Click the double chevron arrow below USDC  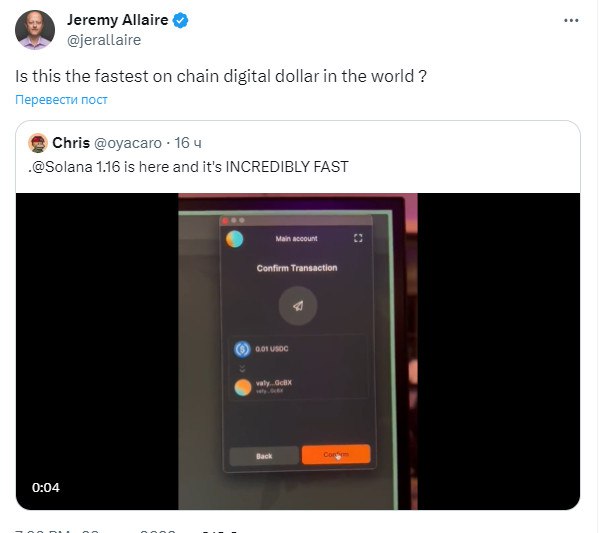242,369
